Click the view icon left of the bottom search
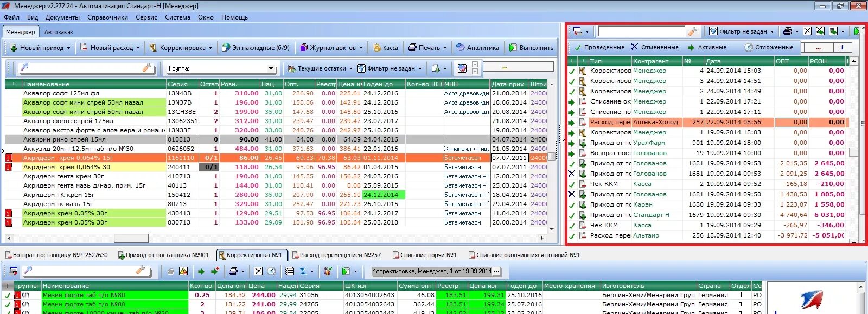The width and height of the screenshot is (868, 314). 14,271
